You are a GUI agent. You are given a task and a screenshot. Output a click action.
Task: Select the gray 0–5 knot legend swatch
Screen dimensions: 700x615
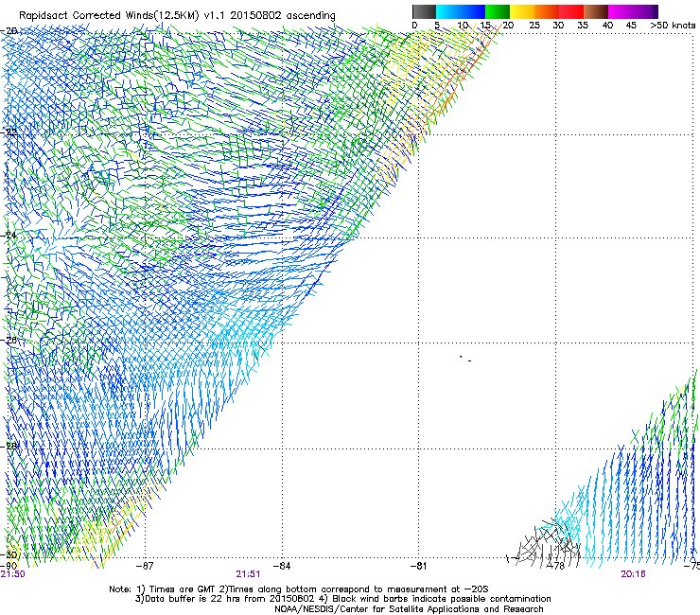(x=424, y=11)
